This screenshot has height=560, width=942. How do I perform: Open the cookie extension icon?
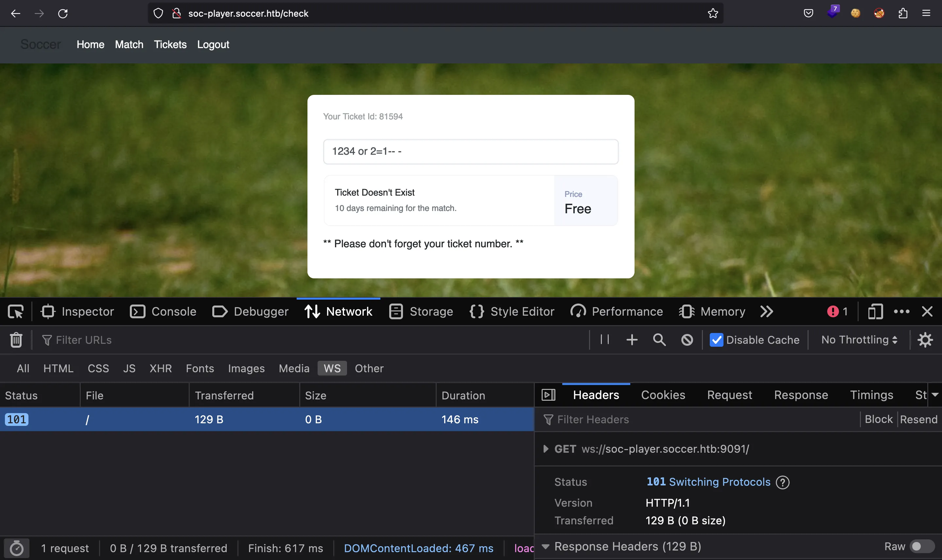coord(856,14)
